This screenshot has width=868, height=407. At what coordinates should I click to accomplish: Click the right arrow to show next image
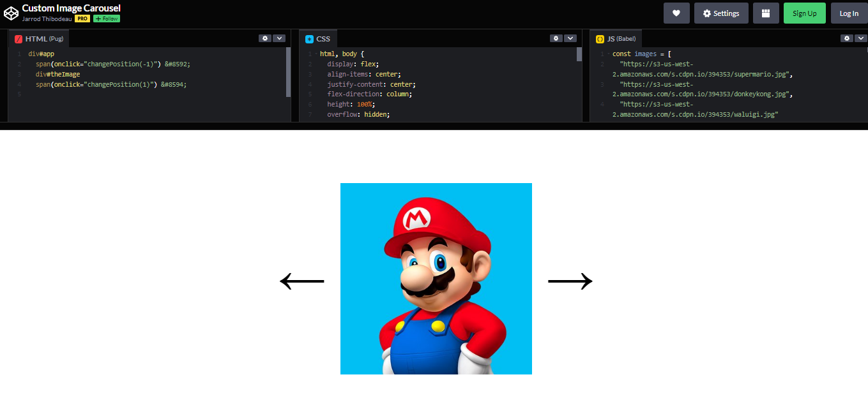[x=570, y=280]
